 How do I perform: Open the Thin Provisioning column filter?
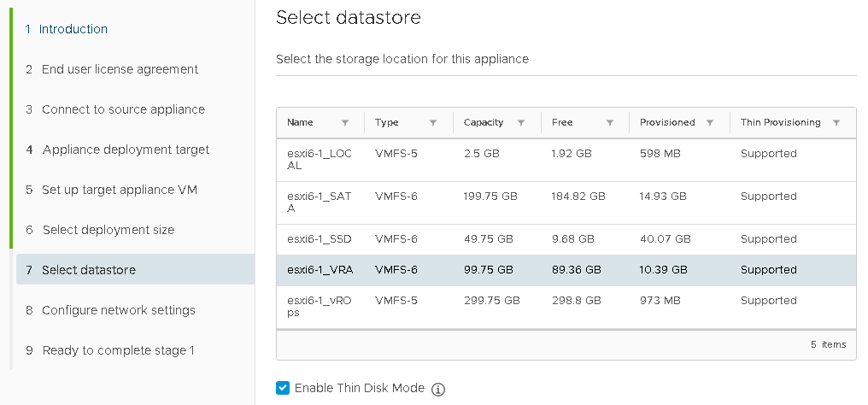click(x=836, y=123)
